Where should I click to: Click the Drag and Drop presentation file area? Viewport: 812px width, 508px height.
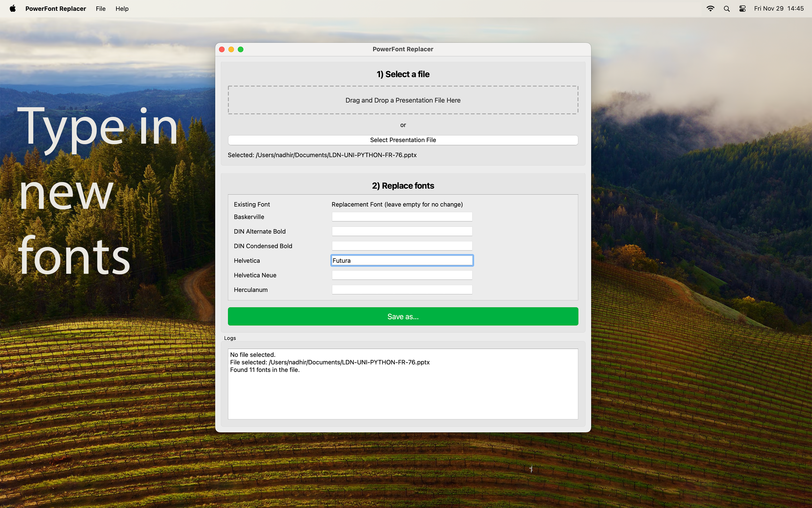coord(403,100)
